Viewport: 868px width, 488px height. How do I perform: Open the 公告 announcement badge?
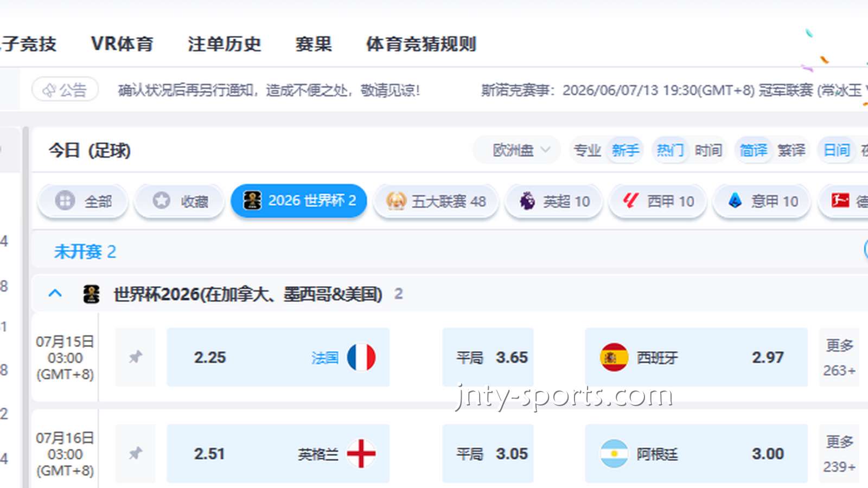click(65, 89)
